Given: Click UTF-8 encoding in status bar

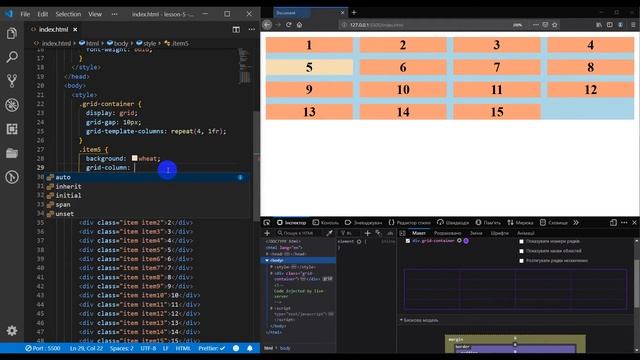Looking at the screenshot, I should click(x=148, y=348).
